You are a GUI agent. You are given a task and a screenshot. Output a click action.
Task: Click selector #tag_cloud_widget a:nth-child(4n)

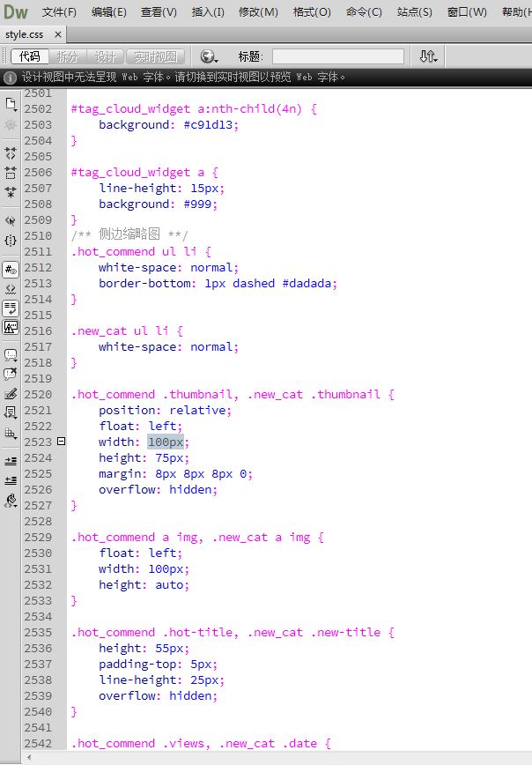(x=187, y=108)
